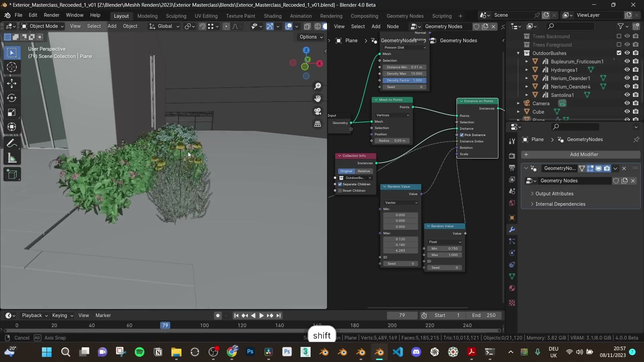Toggle the OutdoorBushes collection checkbox
Screen dimensions: 644x362
[619, 53]
